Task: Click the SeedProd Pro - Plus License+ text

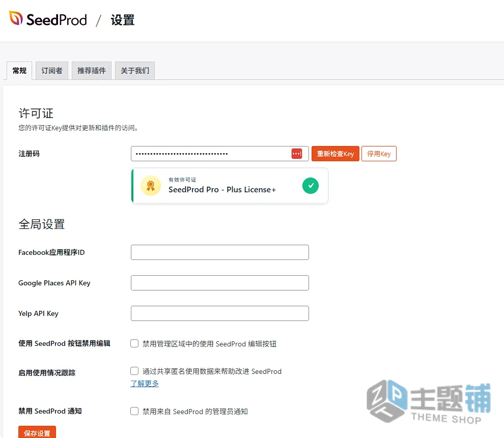Action: pos(222,190)
